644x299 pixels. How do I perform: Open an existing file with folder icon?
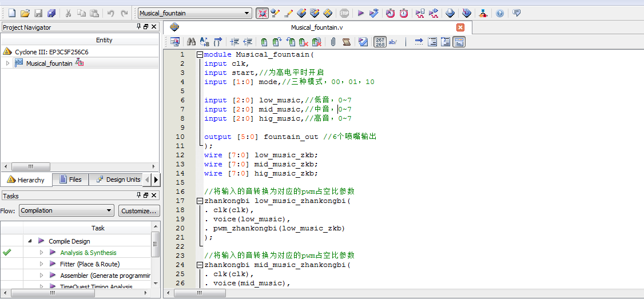pyautogui.click(x=25, y=13)
